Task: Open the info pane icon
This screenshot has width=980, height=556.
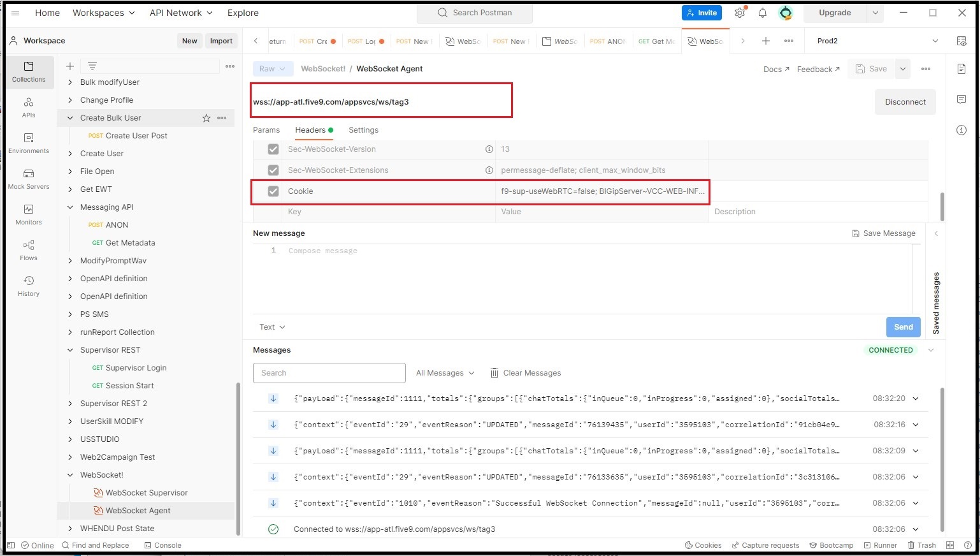Action: tap(962, 130)
